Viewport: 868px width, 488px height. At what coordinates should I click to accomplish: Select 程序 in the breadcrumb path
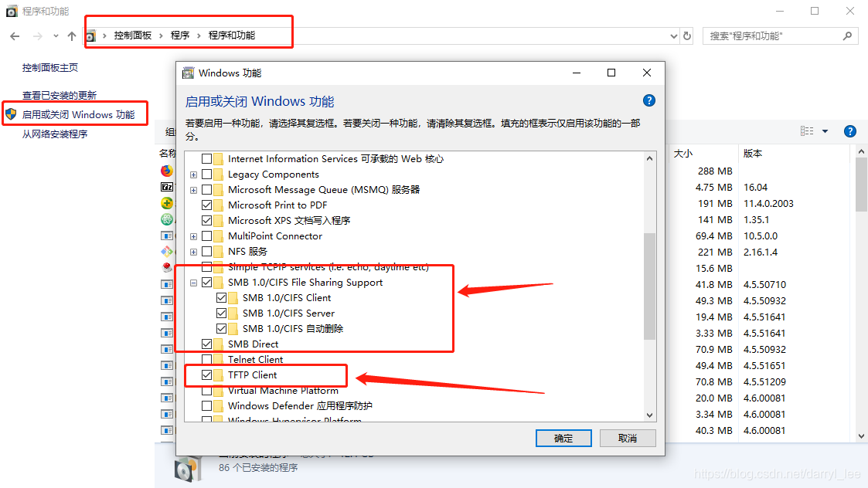click(180, 36)
